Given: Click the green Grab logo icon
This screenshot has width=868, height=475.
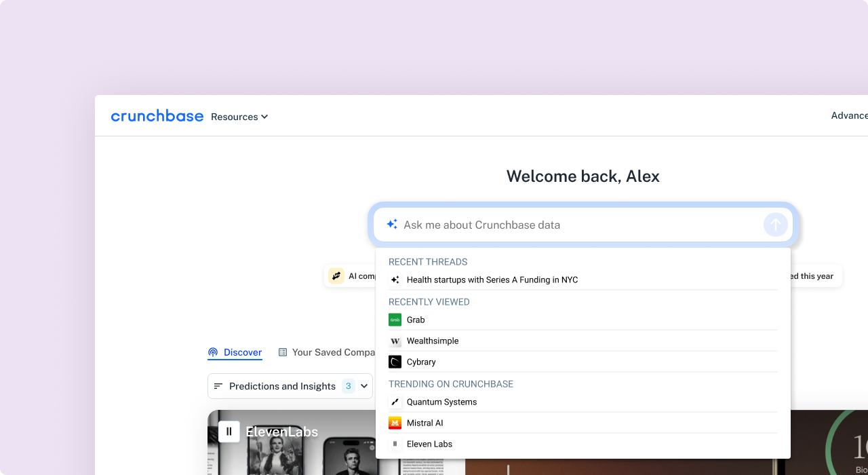Looking at the screenshot, I should click(x=395, y=320).
